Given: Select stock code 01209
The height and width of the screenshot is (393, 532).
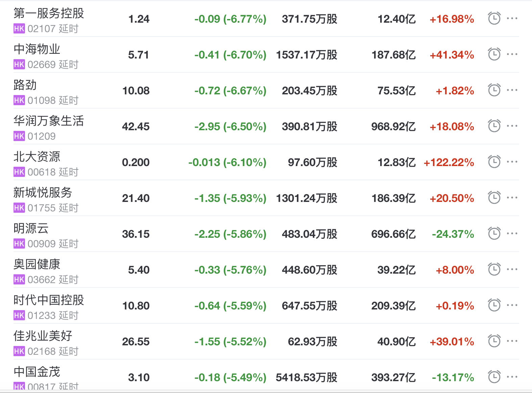Looking at the screenshot, I should coord(42,136).
